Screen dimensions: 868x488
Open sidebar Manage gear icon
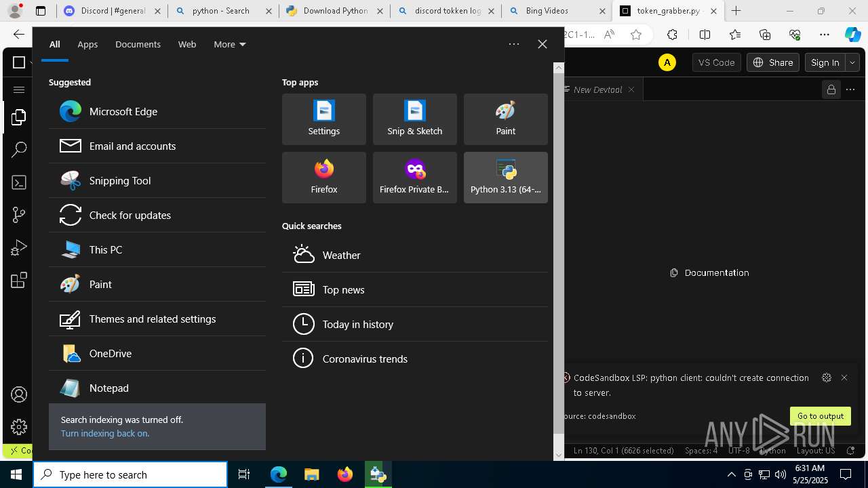pos(18,426)
